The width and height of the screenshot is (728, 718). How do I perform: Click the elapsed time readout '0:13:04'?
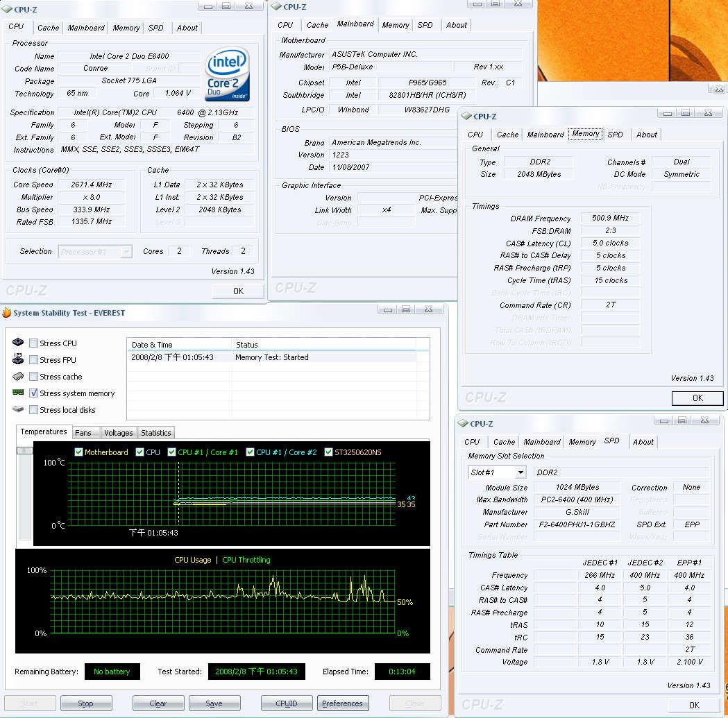coord(402,672)
